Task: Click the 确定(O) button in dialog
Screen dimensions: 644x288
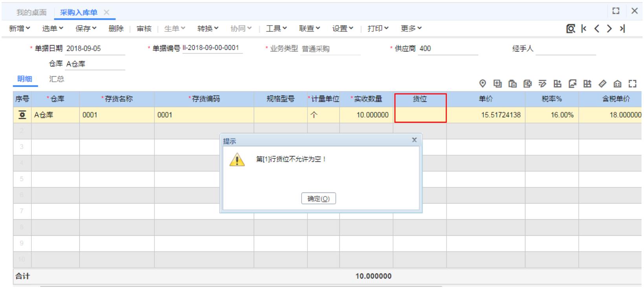Action: point(318,199)
